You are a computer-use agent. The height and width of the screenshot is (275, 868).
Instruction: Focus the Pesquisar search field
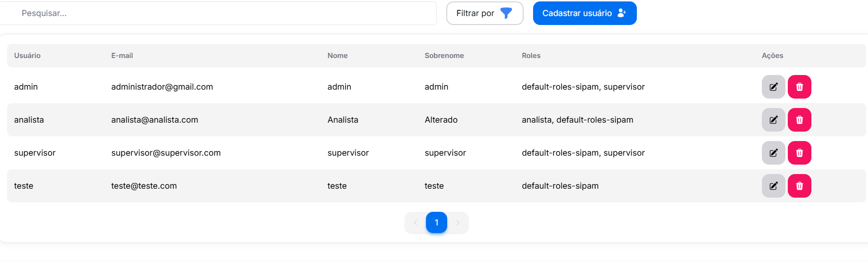222,13
